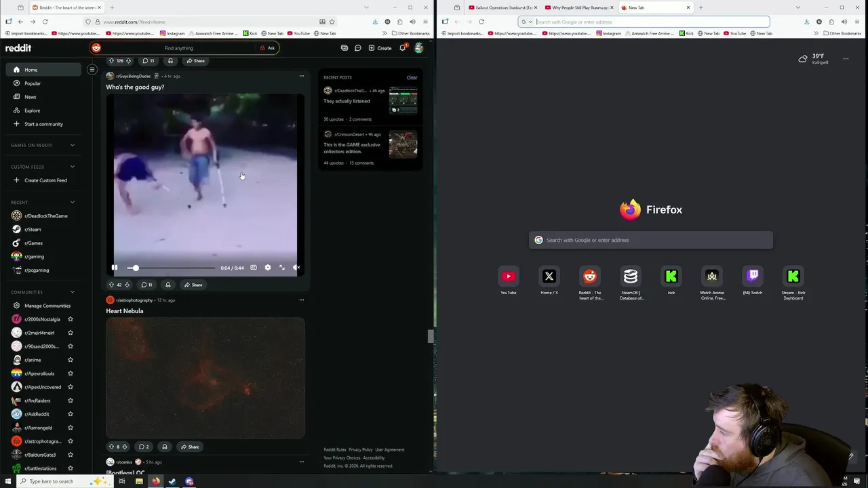Create a new Reddit post
This screenshot has height=488, width=868.
380,48
